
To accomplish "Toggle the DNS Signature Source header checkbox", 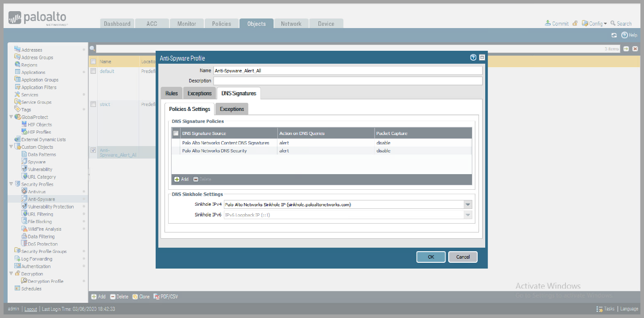I will (176, 133).
